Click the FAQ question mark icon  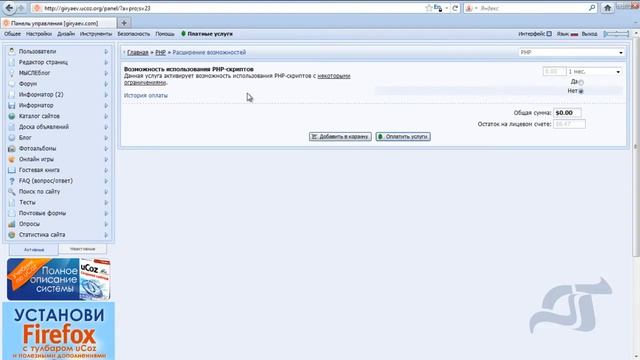[x=11, y=181]
